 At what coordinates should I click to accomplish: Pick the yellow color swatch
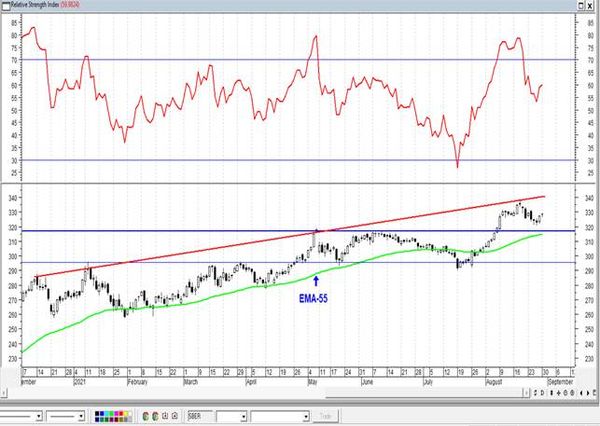coord(126,414)
